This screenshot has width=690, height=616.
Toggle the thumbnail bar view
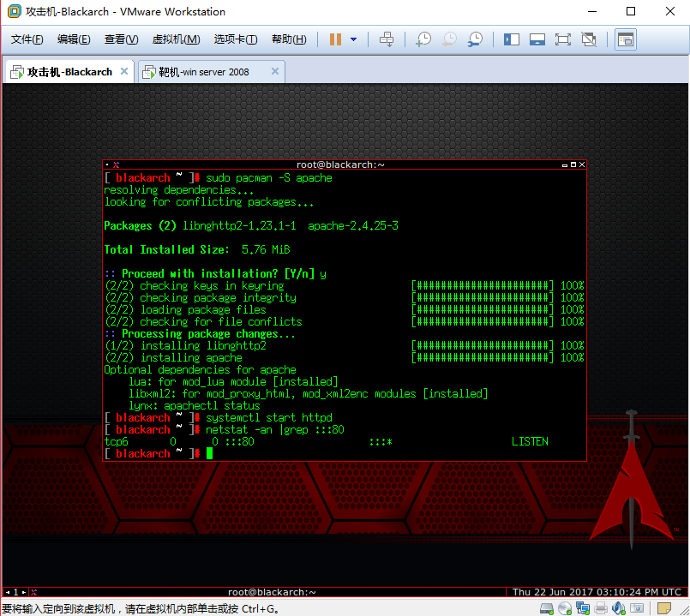point(537,39)
